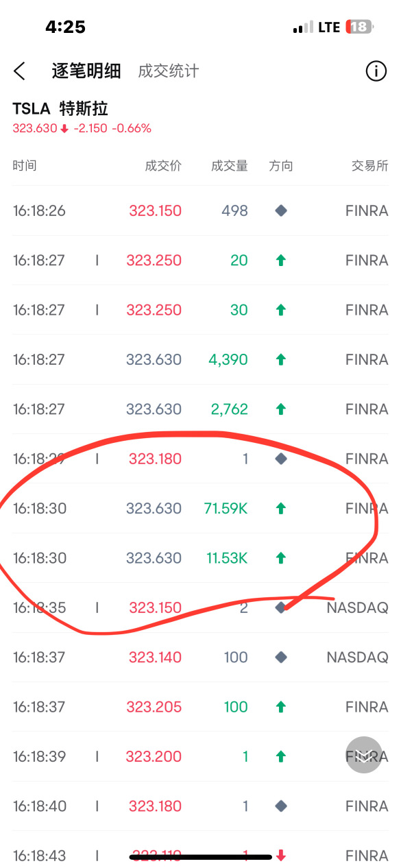Select the 逐笔明细 tab
Viewport: 401px width, 868px height.
point(85,71)
